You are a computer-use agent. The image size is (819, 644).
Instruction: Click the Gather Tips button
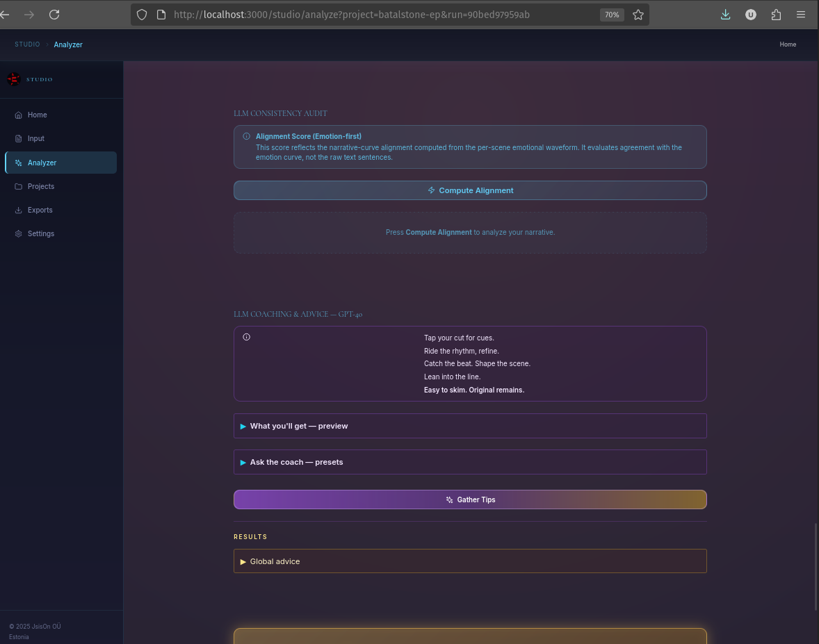coord(470,499)
